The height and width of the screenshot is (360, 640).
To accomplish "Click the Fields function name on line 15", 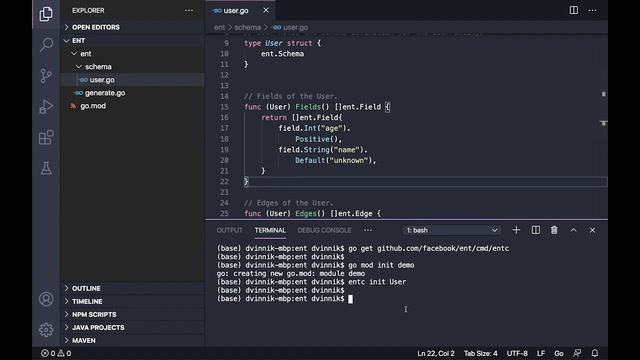I will click(308, 107).
